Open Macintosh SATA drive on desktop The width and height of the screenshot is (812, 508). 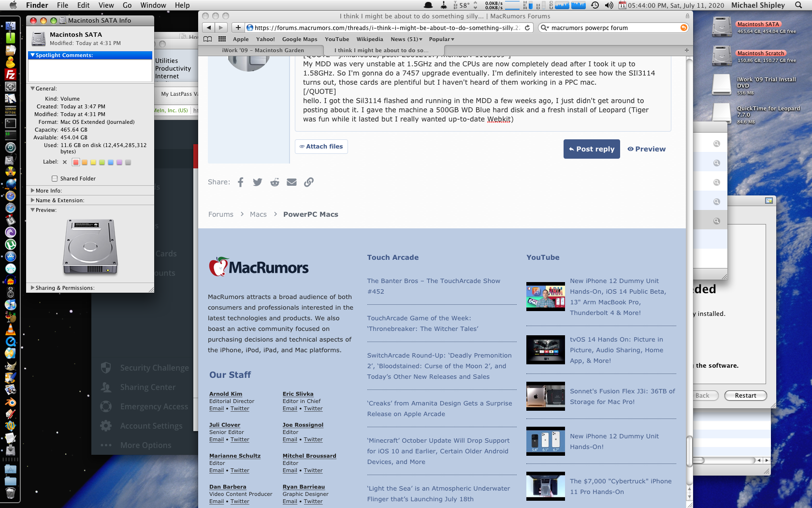click(722, 27)
